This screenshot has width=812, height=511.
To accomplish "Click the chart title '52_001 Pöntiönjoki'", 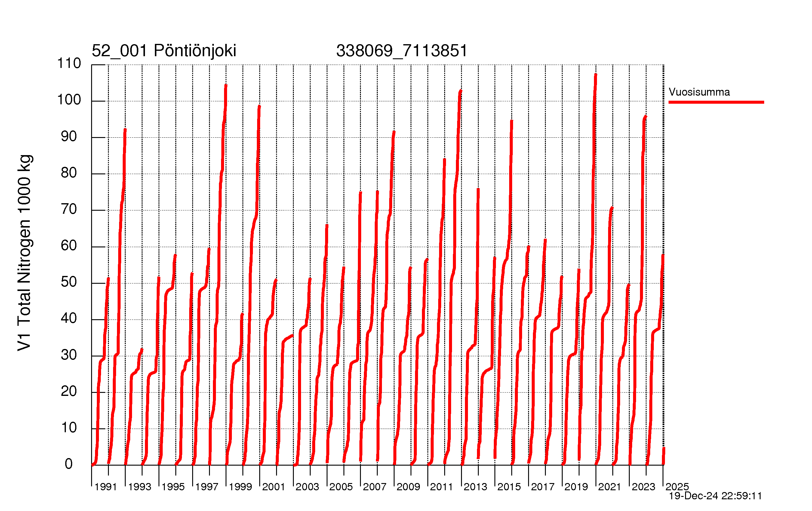I will click(x=164, y=51).
